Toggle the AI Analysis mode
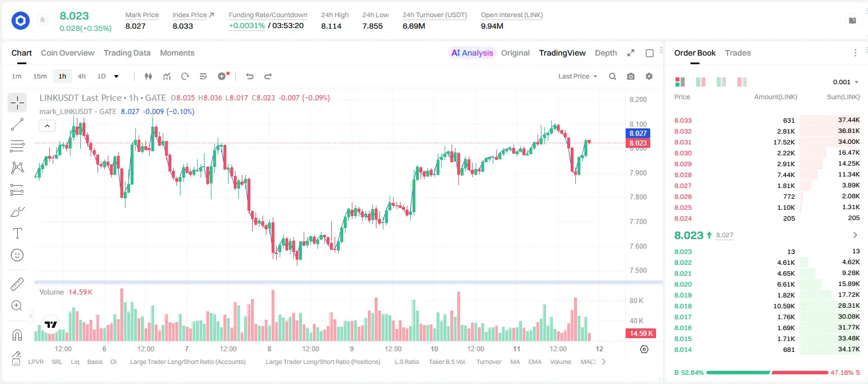 point(472,53)
